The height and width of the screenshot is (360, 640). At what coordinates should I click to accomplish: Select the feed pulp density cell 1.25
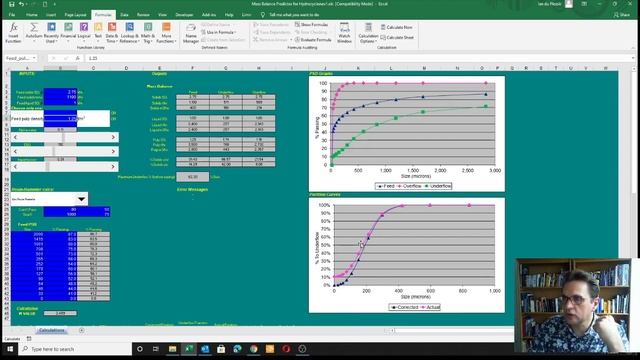(x=60, y=119)
